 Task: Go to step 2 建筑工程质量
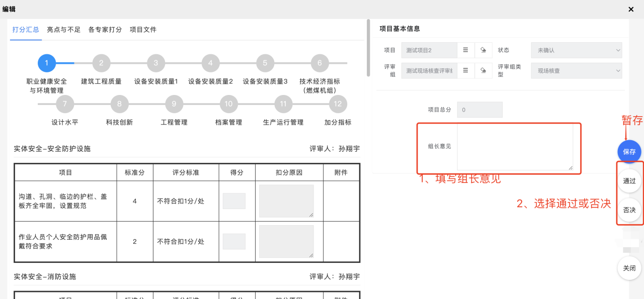(x=101, y=63)
